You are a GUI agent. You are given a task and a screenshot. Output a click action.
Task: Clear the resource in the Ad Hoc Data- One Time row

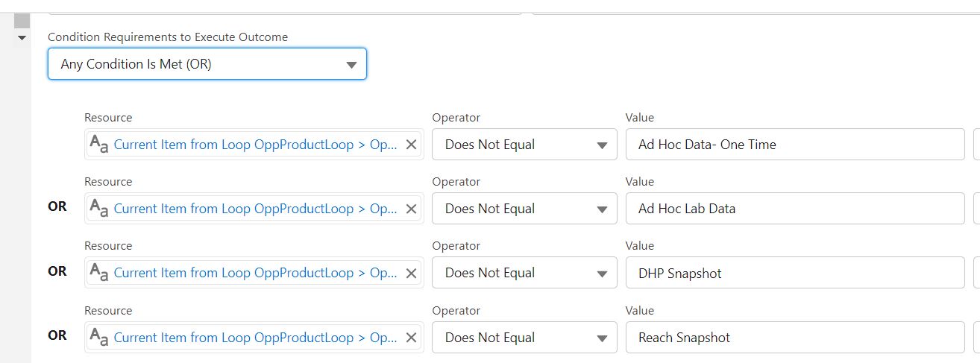pyautogui.click(x=411, y=145)
